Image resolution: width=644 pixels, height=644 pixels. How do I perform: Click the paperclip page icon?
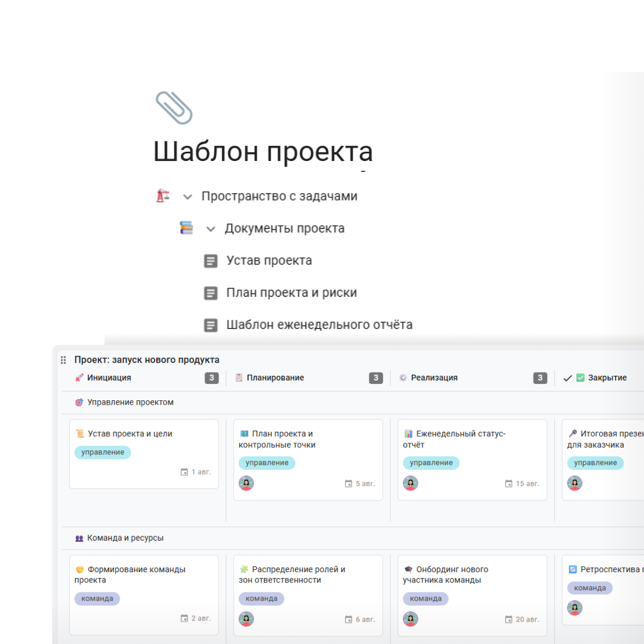tap(174, 108)
